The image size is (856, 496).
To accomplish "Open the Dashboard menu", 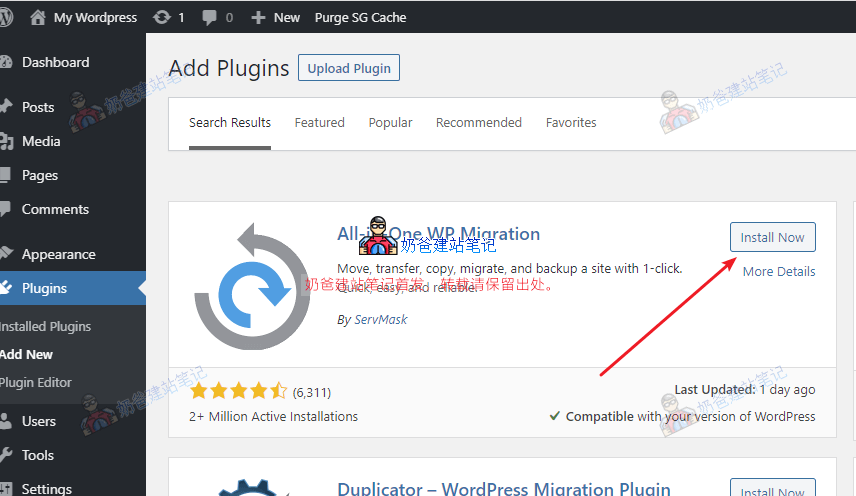I will (x=56, y=62).
